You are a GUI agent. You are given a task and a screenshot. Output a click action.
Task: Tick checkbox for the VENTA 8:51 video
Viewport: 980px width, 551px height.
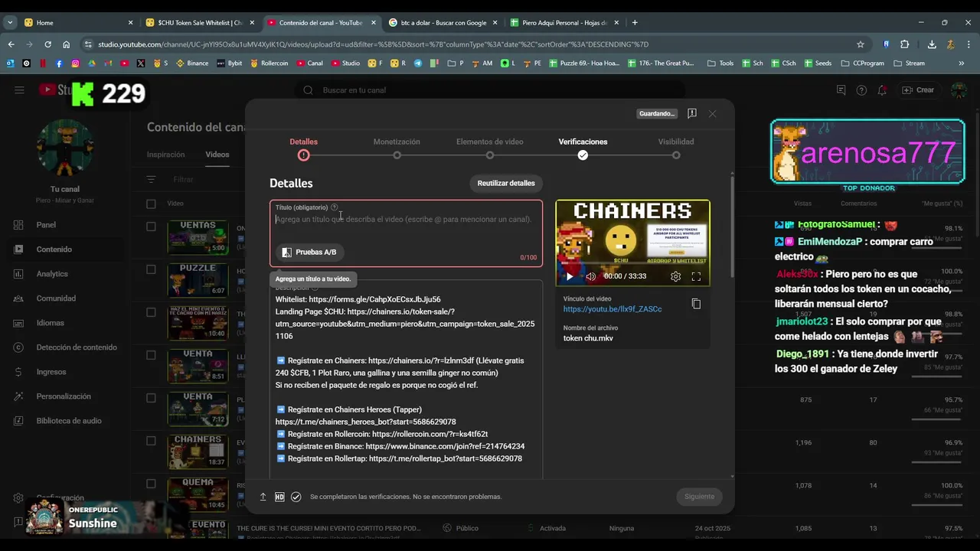pyautogui.click(x=151, y=355)
